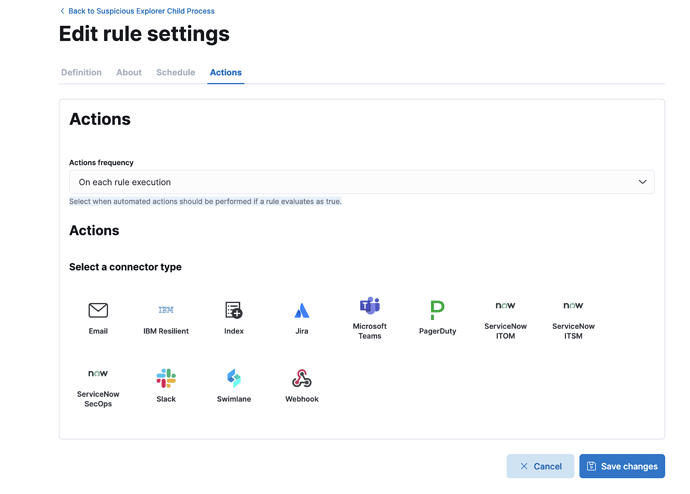
Task: Pick the Slack connector icon
Action: pyautogui.click(x=166, y=379)
